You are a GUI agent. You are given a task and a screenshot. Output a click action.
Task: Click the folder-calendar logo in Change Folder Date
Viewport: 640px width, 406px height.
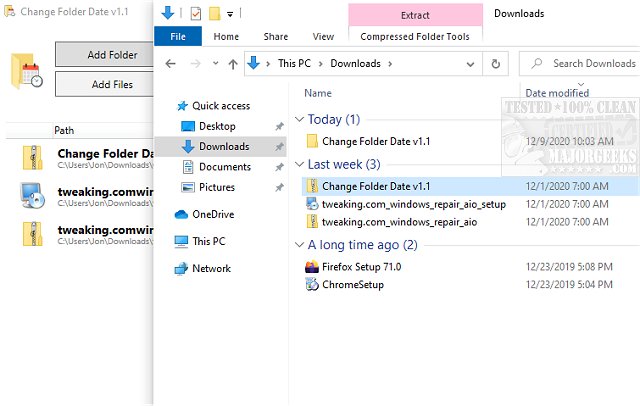27,71
